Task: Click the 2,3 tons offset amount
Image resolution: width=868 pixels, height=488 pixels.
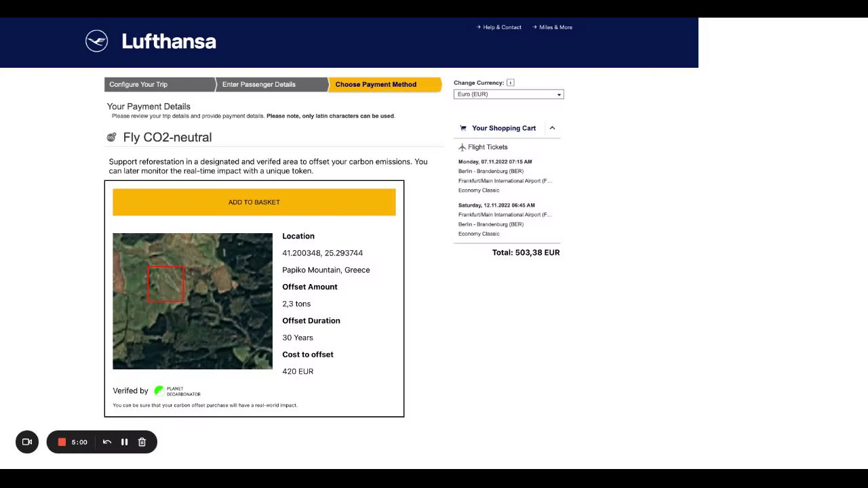Action: coord(296,304)
